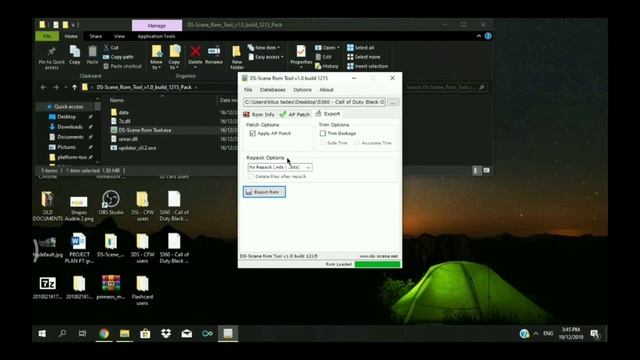Click Invert selection in Explorer ribbon
Image resolution: width=640 pixels, height=360 pixels.
(x=367, y=66)
